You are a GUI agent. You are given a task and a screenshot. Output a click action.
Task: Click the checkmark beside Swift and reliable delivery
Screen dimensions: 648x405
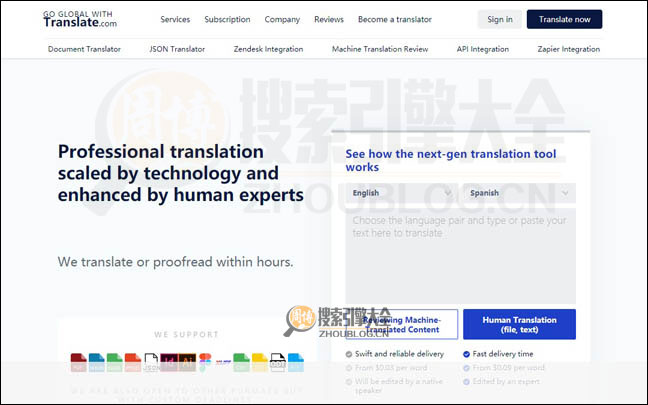coord(349,354)
